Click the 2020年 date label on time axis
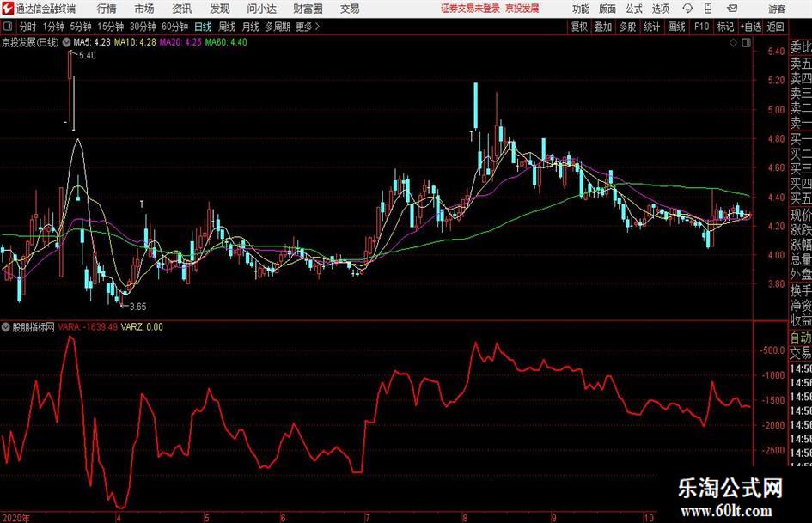The height and width of the screenshot is (523, 812). [x=16, y=518]
